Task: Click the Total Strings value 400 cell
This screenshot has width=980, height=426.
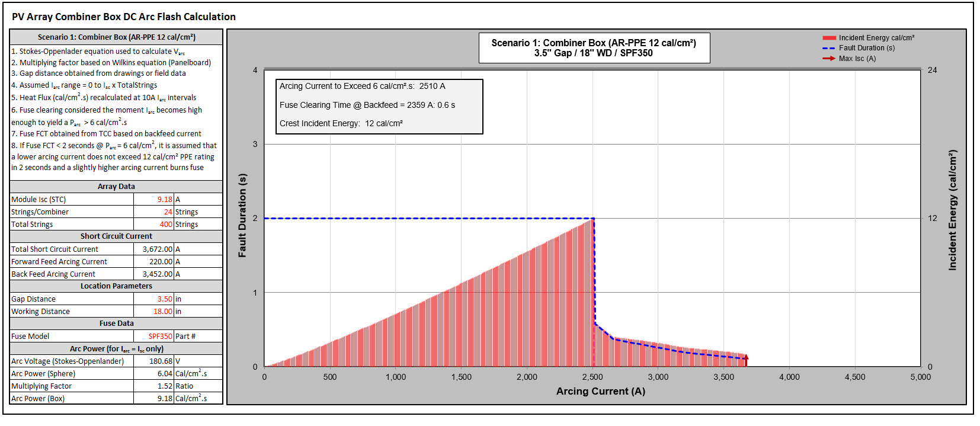Action: click(x=154, y=225)
